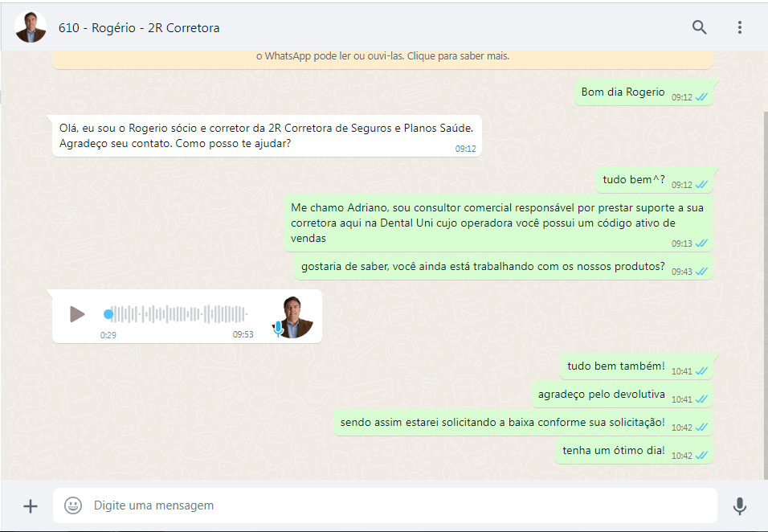The image size is (768, 532).
Task: Click the 'sendo assim estarei solicitando' message
Action: click(x=523, y=422)
